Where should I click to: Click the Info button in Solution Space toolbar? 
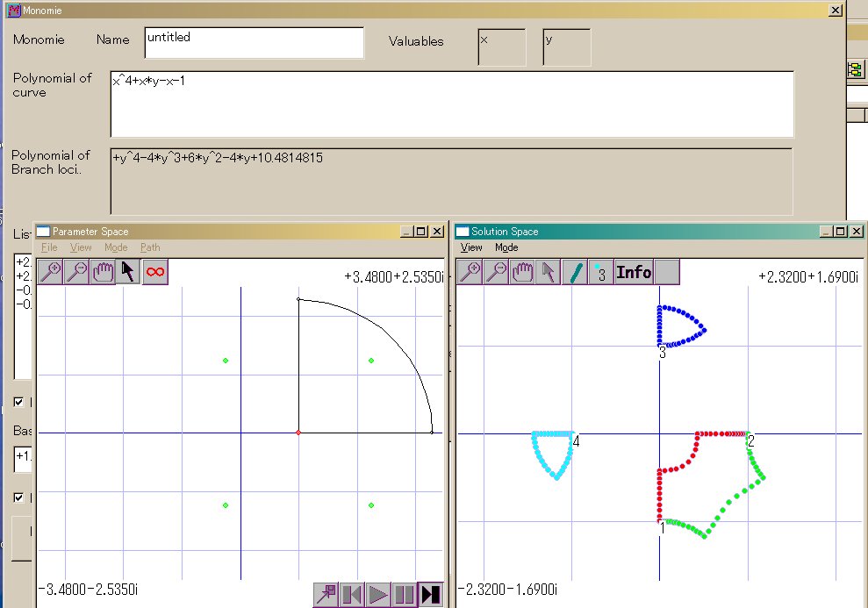[x=634, y=272]
